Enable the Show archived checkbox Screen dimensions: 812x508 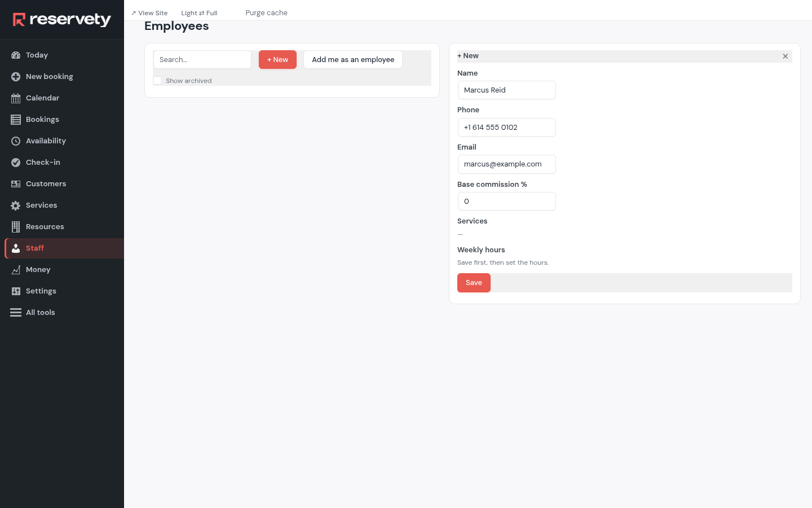(x=157, y=81)
